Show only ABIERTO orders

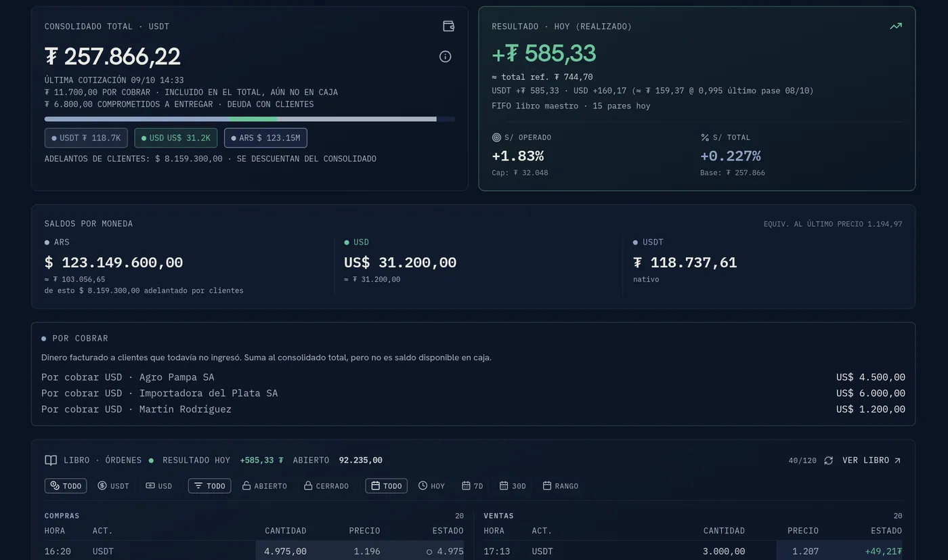[265, 486]
